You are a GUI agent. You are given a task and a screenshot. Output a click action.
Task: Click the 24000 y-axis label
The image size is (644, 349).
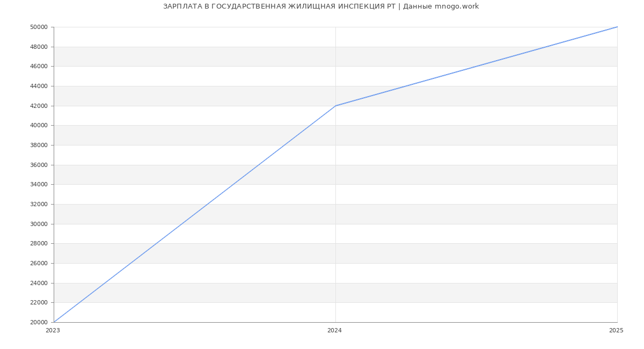click(39, 283)
